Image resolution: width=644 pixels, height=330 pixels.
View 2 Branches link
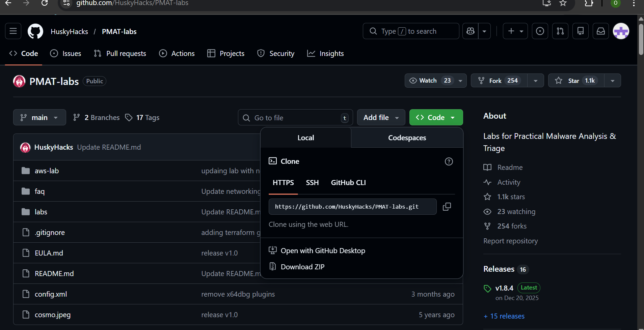pyautogui.click(x=97, y=118)
